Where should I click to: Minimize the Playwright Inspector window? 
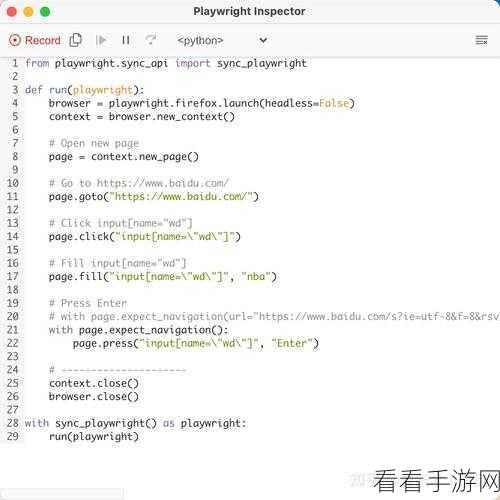pyautogui.click(x=28, y=12)
